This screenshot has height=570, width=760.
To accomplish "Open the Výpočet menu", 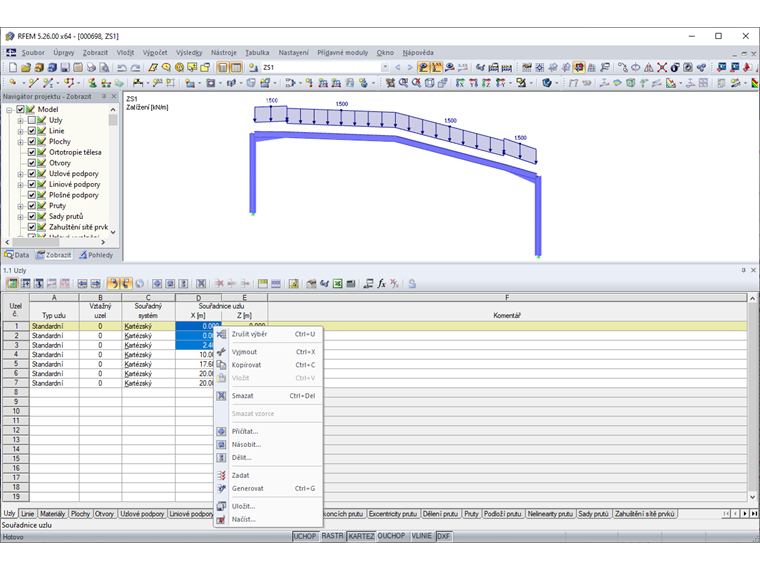I will point(155,52).
